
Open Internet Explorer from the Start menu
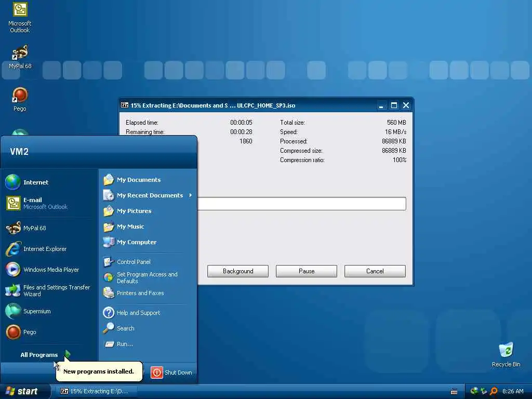coord(49,249)
